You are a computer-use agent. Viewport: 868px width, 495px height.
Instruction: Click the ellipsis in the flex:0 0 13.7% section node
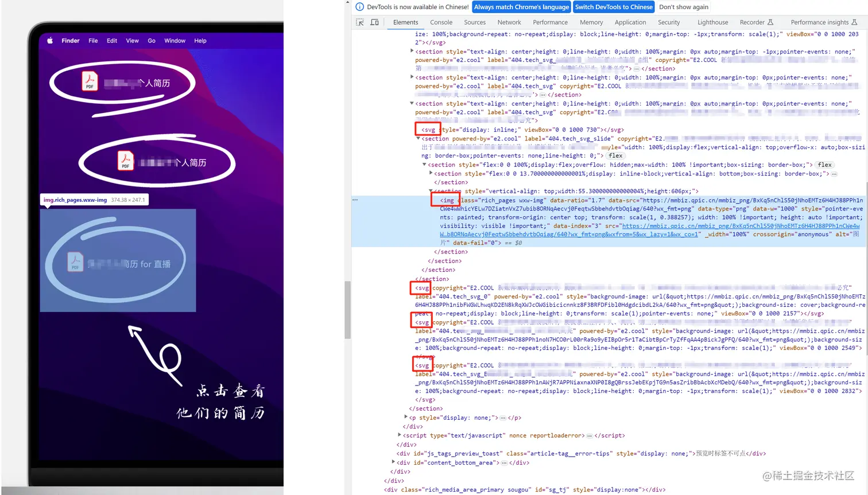(x=834, y=174)
